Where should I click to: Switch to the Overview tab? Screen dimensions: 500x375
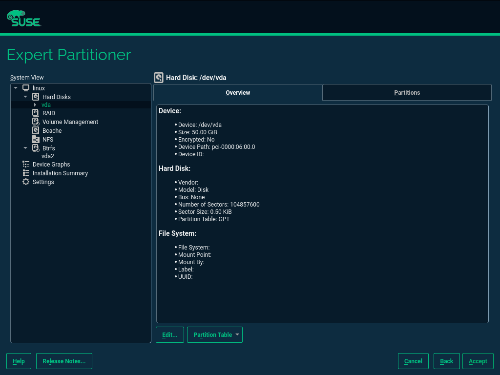[x=238, y=93]
